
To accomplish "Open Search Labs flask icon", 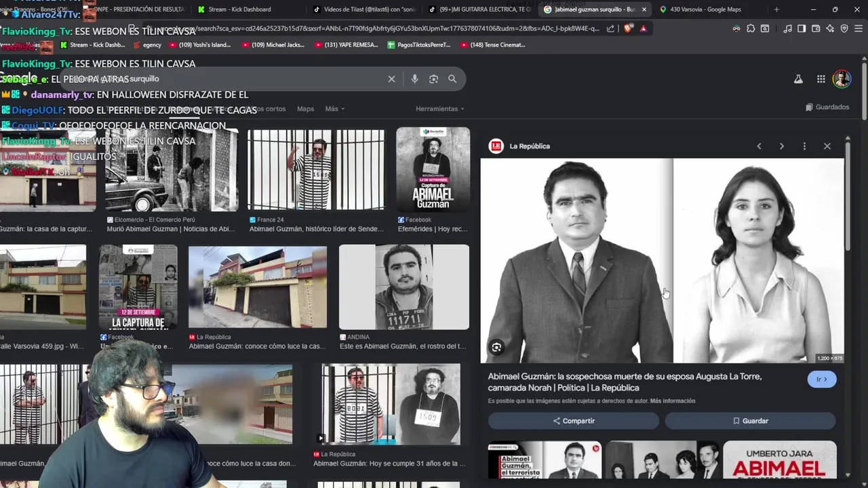I will tap(798, 79).
